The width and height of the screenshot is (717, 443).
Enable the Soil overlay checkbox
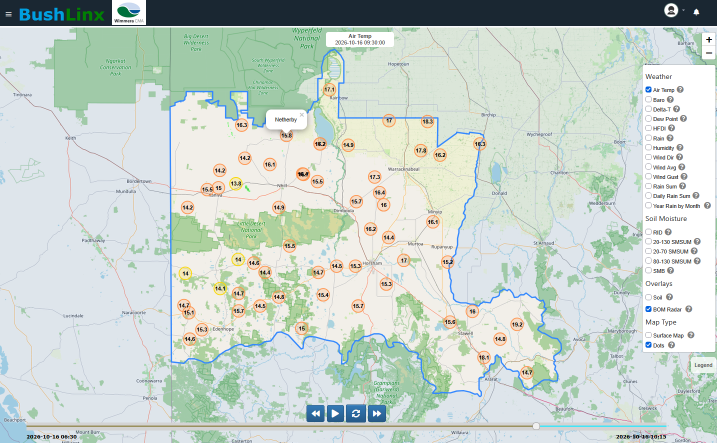pyautogui.click(x=648, y=297)
